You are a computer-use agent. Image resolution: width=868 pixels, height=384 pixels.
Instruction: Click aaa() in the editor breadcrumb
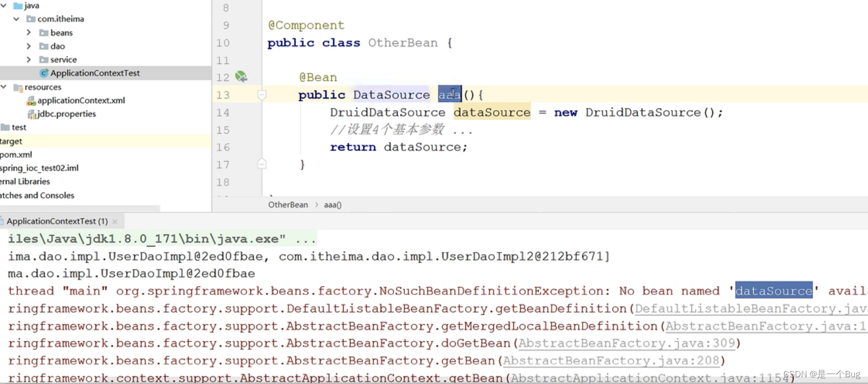(333, 205)
